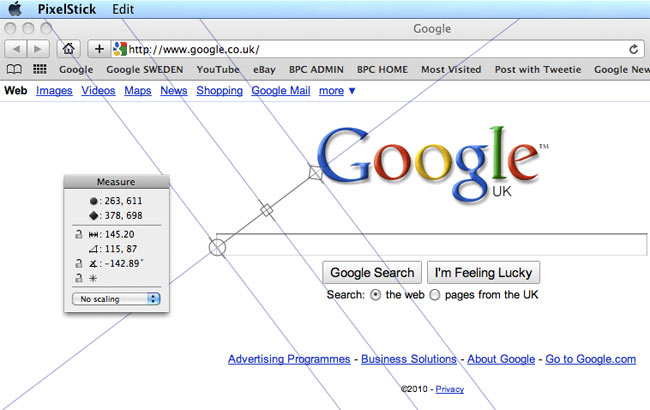Open the Top Sites grid icon

[39, 69]
